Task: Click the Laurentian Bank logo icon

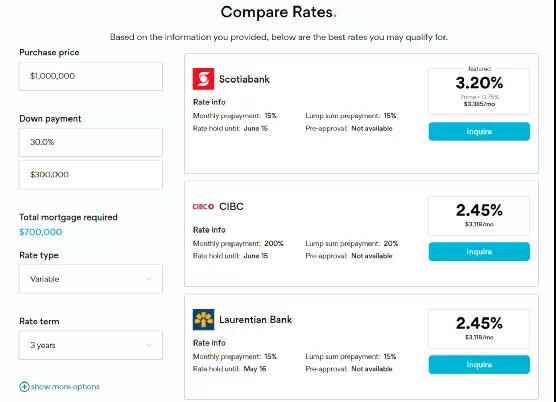Action: pos(203,319)
